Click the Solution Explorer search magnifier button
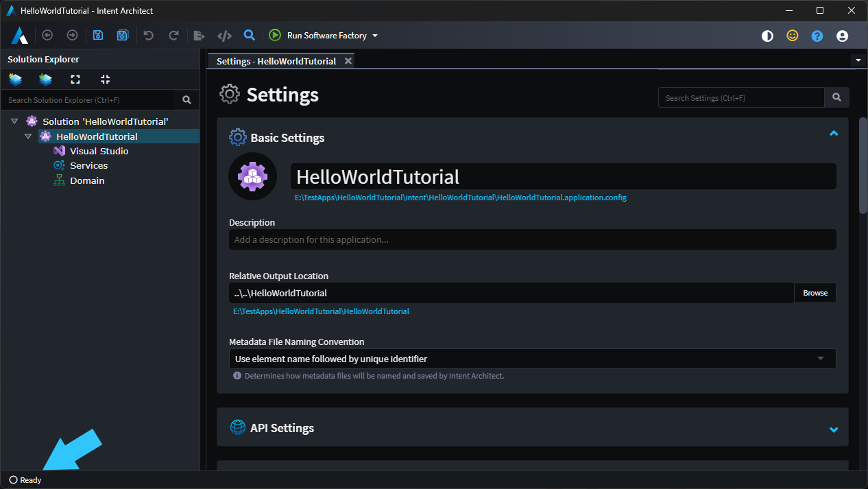Image resolution: width=868 pixels, height=489 pixels. click(186, 100)
